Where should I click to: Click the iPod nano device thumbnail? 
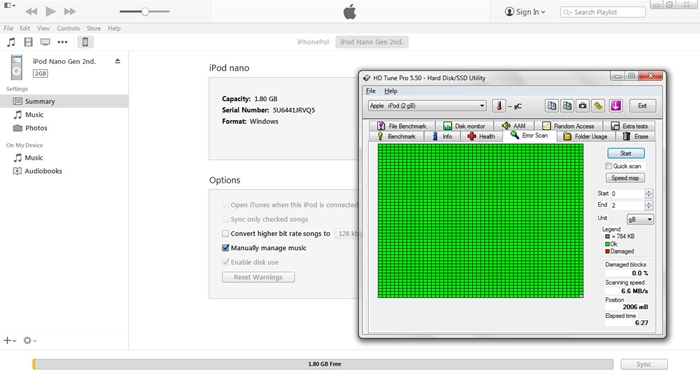tap(17, 67)
